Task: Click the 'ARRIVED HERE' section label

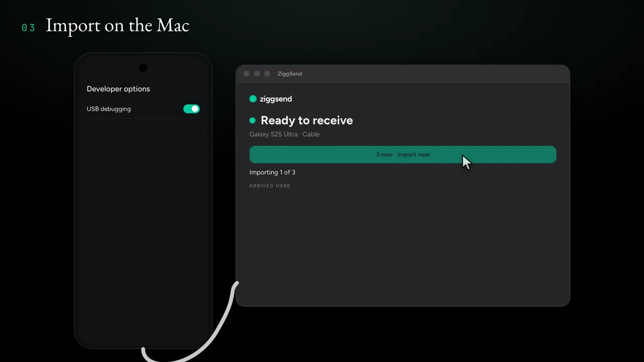Action: [270, 186]
